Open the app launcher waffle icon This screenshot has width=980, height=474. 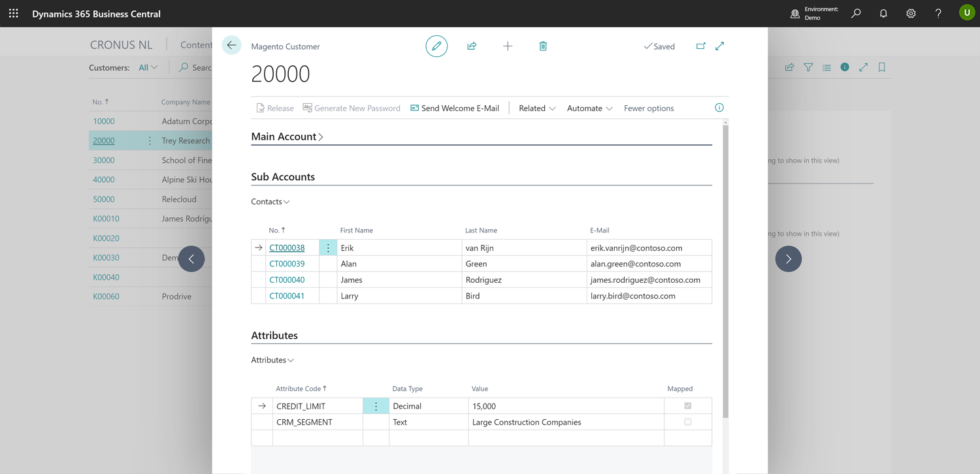[x=14, y=14]
